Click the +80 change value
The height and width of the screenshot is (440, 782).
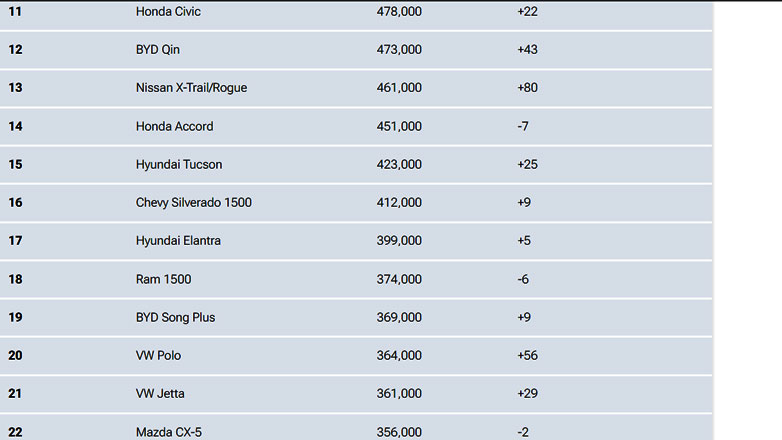(x=527, y=88)
